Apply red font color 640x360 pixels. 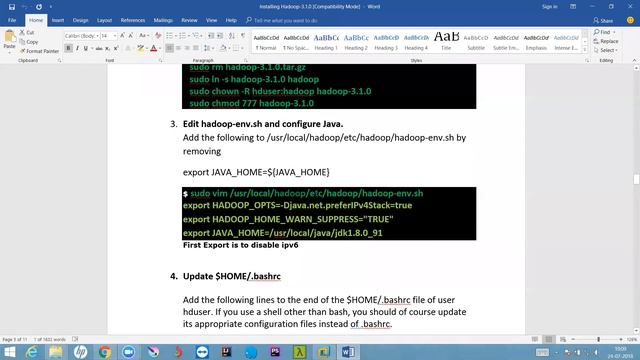pos(153,49)
